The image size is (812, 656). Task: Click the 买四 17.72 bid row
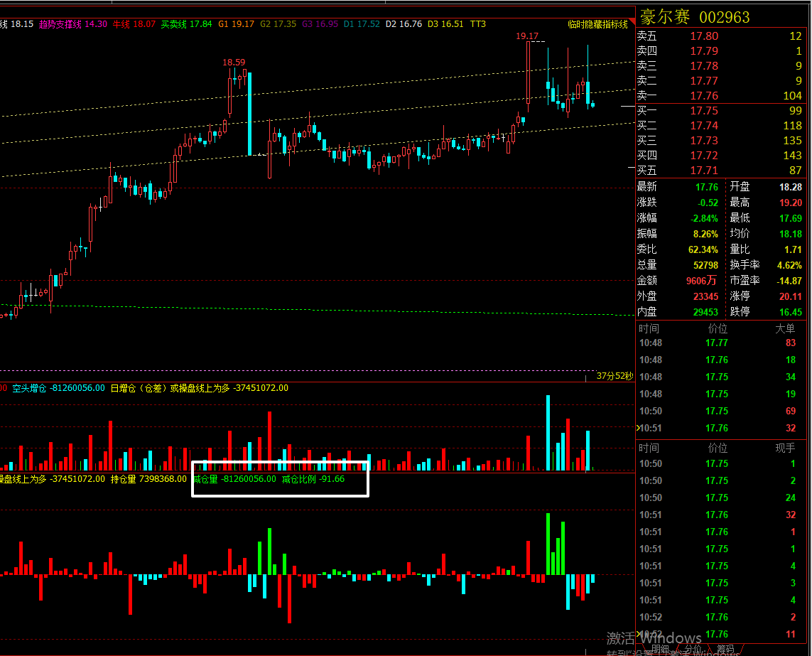[720, 156]
